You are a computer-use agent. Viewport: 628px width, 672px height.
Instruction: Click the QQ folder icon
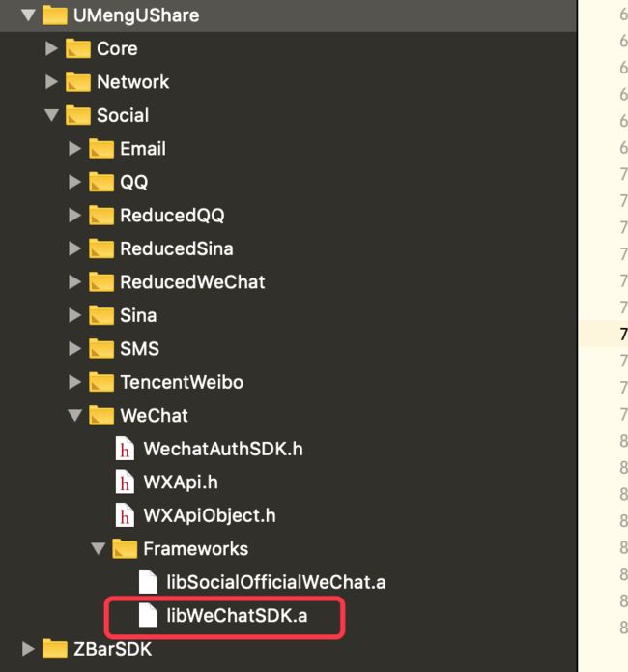[x=101, y=182]
